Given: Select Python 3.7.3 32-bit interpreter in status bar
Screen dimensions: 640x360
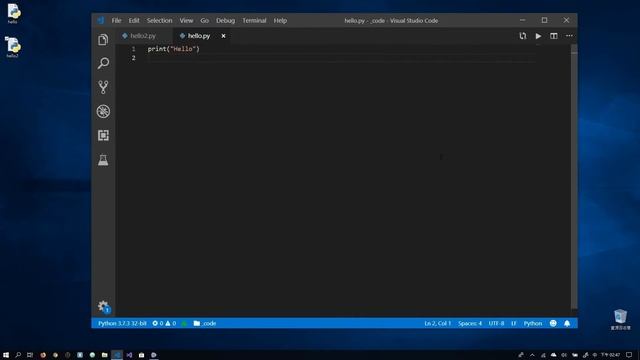Looking at the screenshot, I should 122,323.
